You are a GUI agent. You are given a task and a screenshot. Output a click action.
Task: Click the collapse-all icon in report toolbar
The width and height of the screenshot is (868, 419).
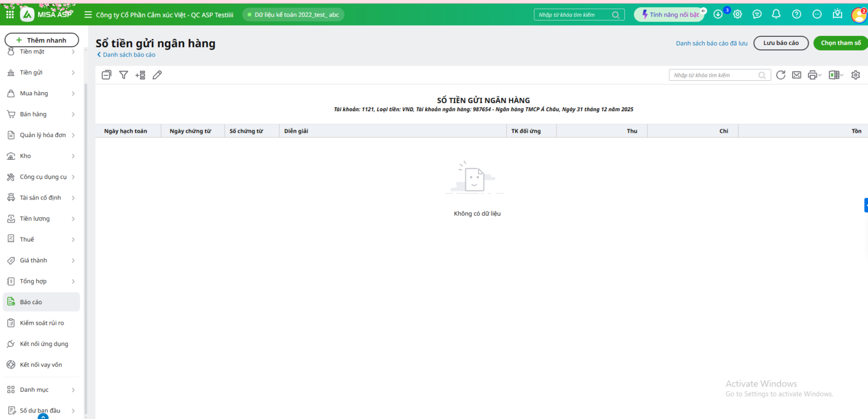(106, 75)
